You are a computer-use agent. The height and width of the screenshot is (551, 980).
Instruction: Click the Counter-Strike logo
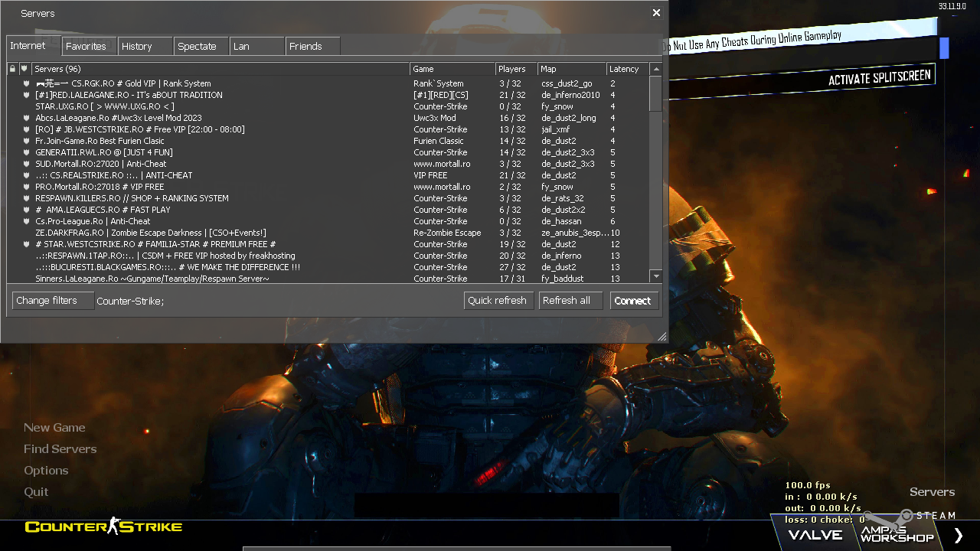pos(103,527)
